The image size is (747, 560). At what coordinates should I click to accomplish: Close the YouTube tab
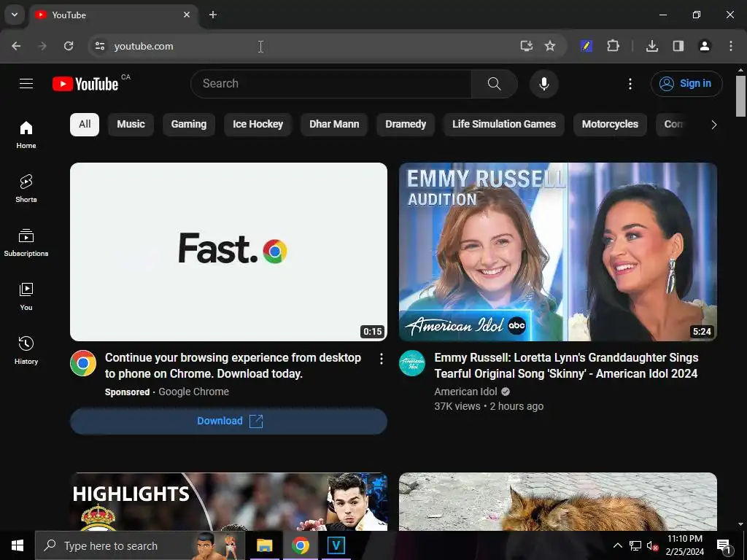click(187, 15)
